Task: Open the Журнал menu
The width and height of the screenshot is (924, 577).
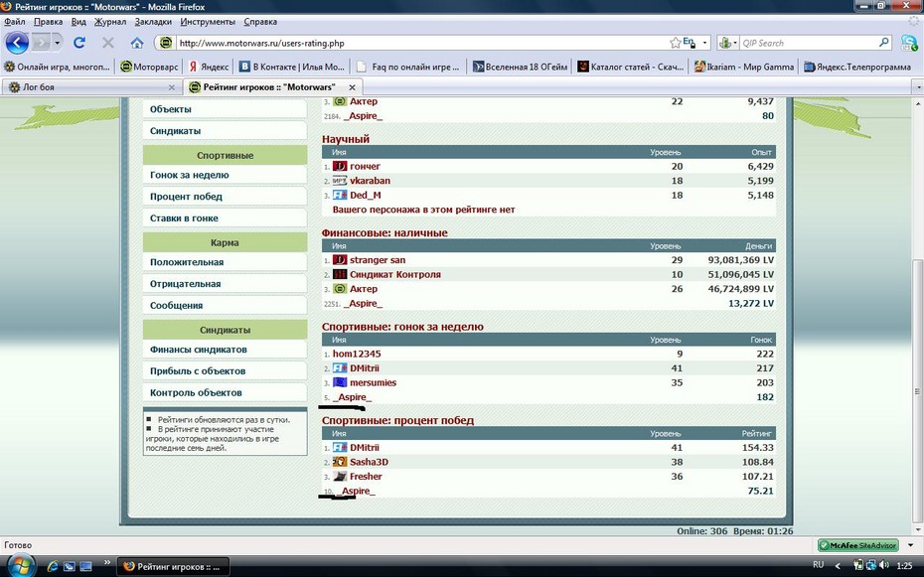Action: (110, 22)
